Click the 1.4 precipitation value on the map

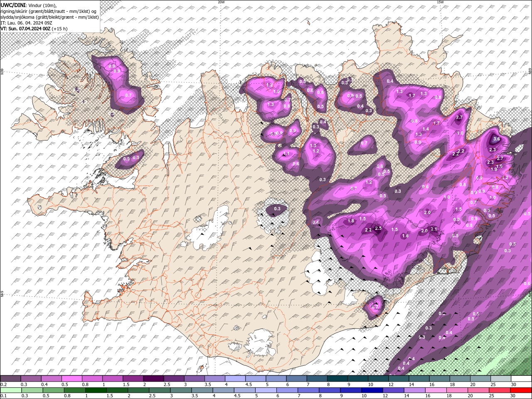click(426, 129)
